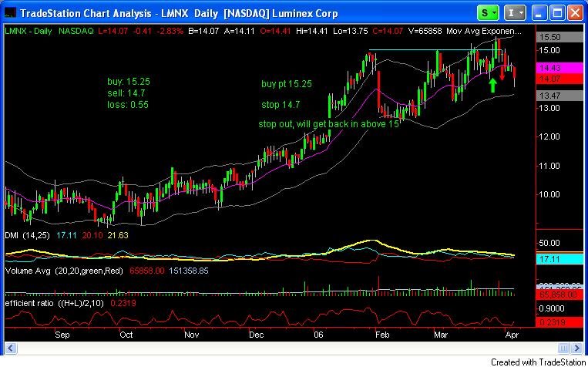588x367 pixels.
Task: Select the 'buy pt 15.25' annotation
Action: pos(287,84)
